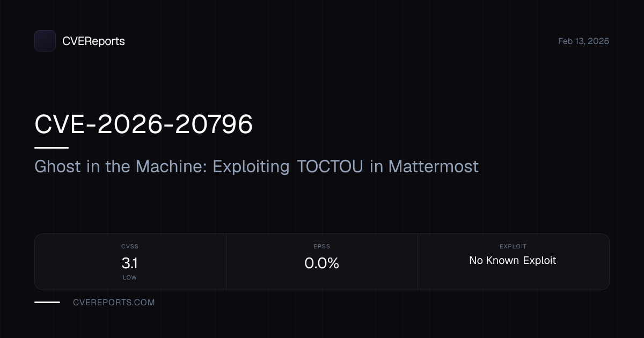The width and height of the screenshot is (644, 338).
Task: Click the word TOCTOU in the subtitle
Action: (330, 166)
